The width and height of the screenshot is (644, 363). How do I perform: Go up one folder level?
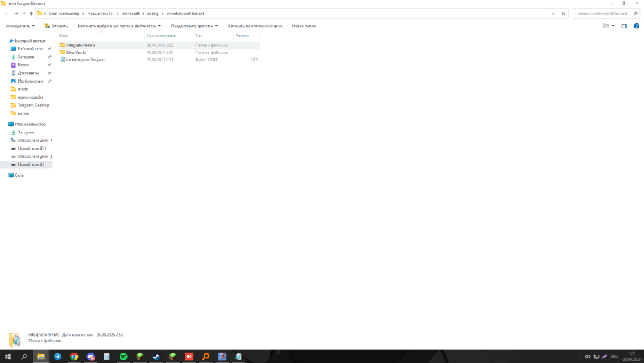point(31,14)
